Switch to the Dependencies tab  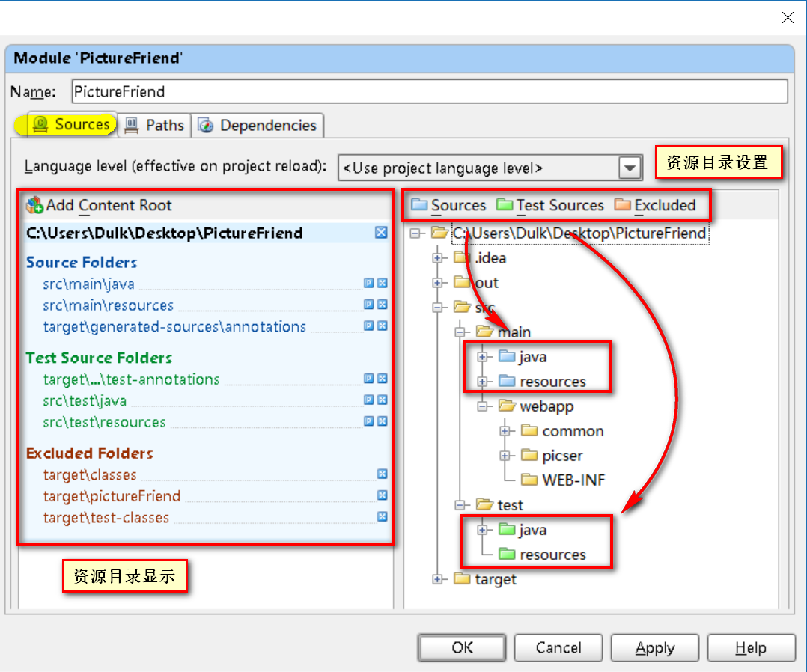point(258,125)
